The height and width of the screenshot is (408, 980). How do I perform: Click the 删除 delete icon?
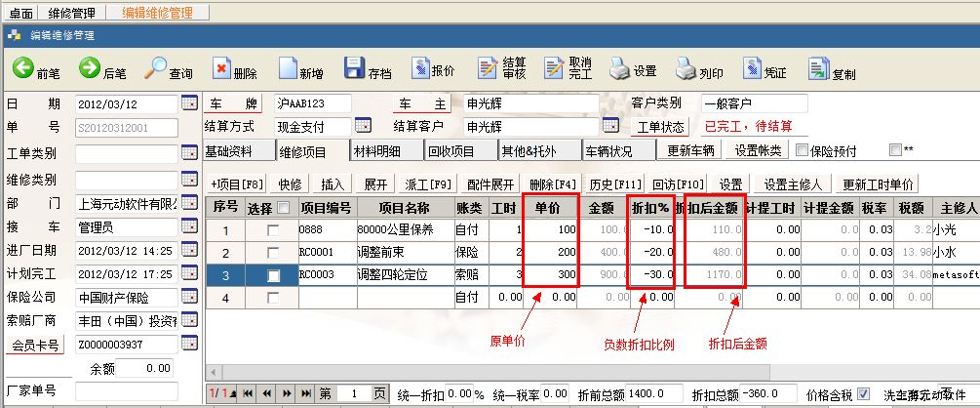coord(222,69)
